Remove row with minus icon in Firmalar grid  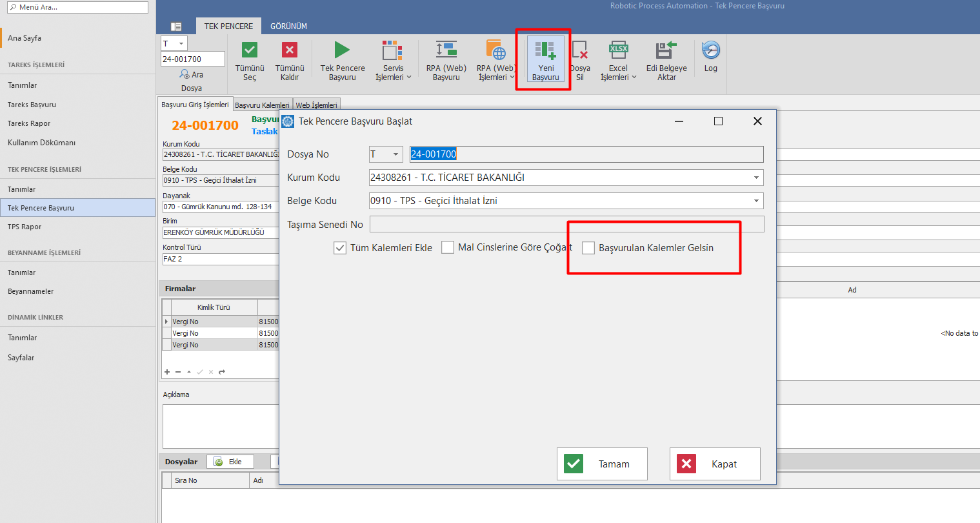[178, 372]
